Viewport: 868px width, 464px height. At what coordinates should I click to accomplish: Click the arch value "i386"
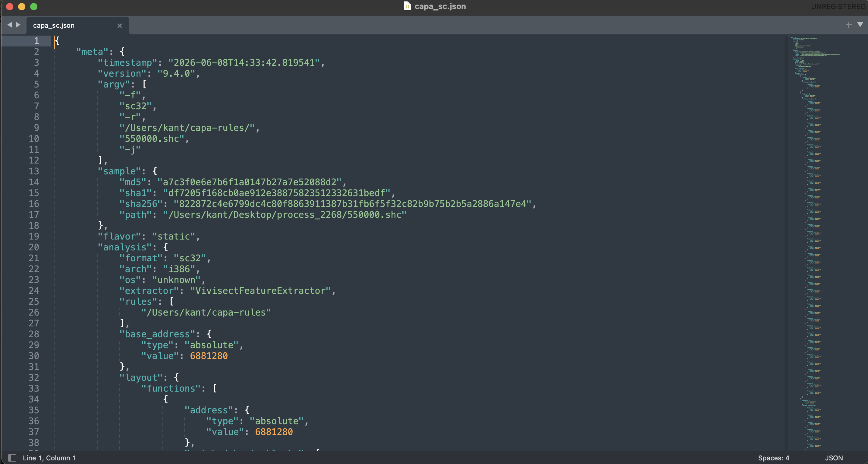(x=179, y=269)
